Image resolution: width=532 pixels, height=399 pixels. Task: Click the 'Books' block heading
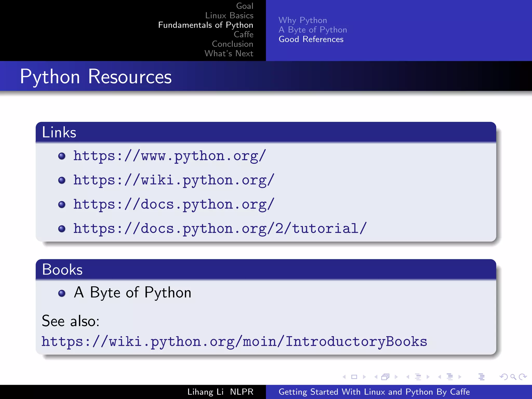click(62, 269)
